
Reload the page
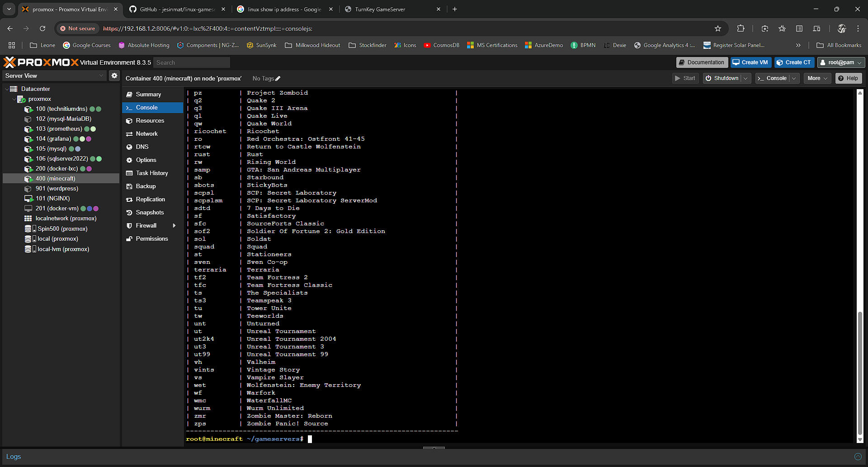[x=42, y=29]
